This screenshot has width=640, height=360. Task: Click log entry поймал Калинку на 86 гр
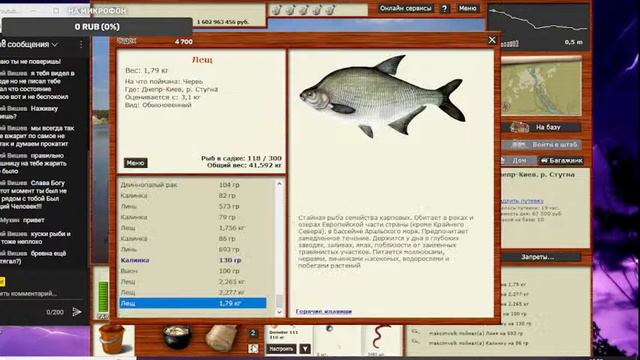point(478,343)
